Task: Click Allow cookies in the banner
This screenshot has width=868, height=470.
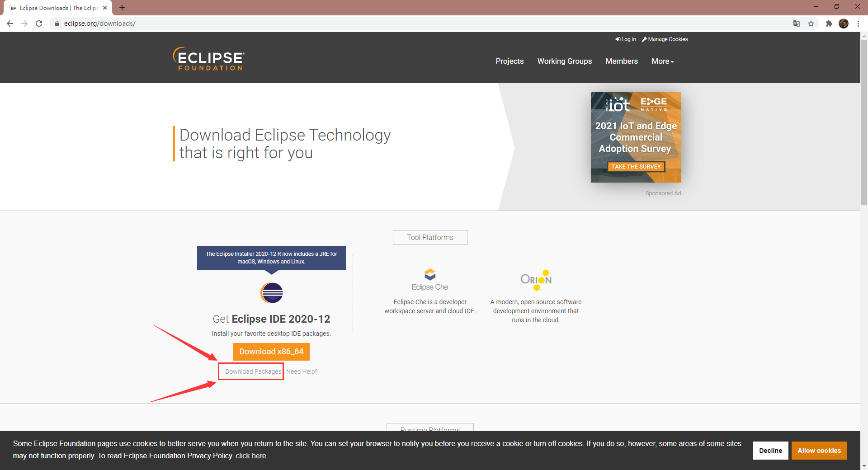Action: 819,450
